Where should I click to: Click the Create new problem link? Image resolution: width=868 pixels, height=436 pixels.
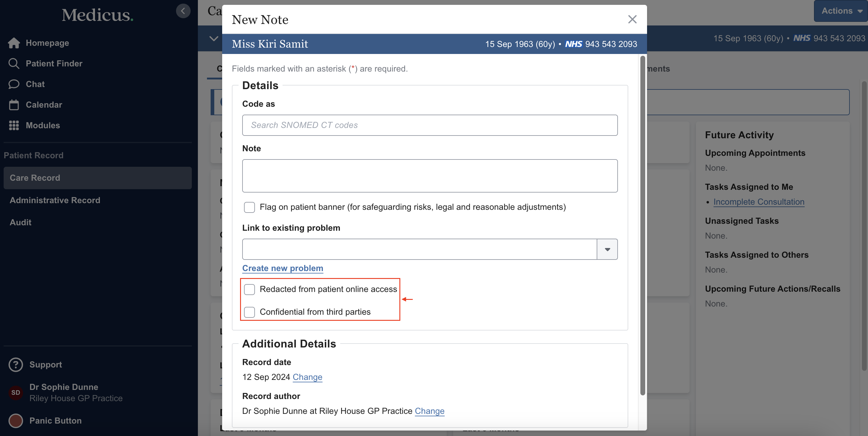[x=282, y=268]
